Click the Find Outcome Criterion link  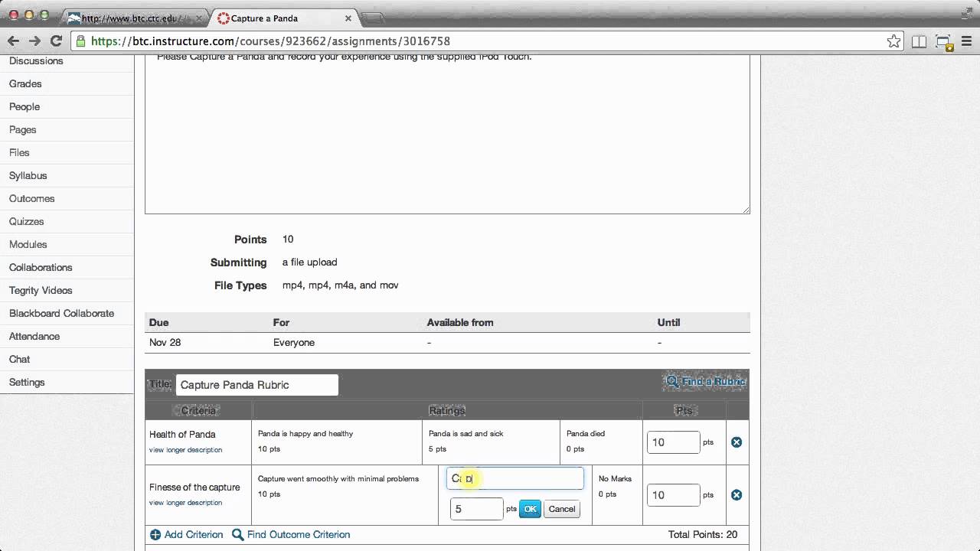pyautogui.click(x=299, y=535)
